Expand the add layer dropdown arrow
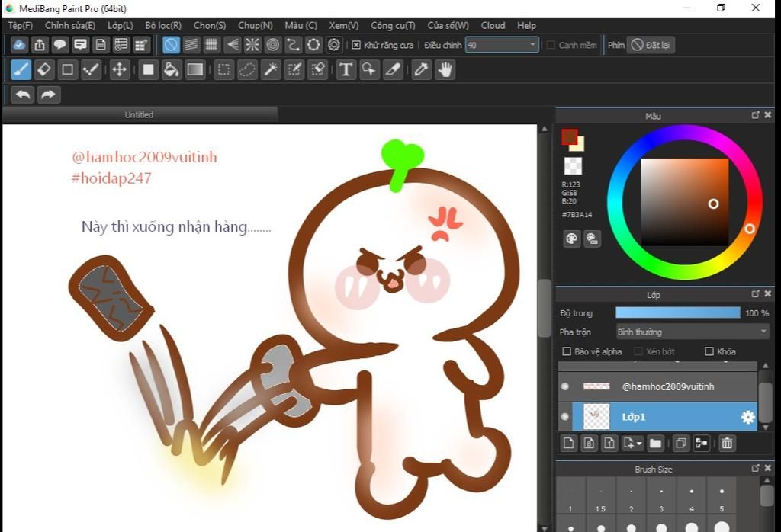The image size is (781, 532). coord(639,443)
